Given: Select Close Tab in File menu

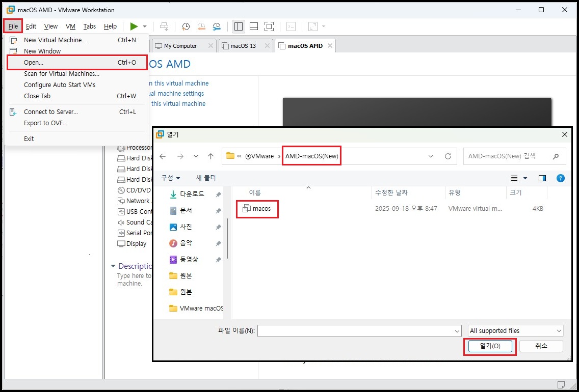Looking at the screenshot, I should tap(77, 96).
